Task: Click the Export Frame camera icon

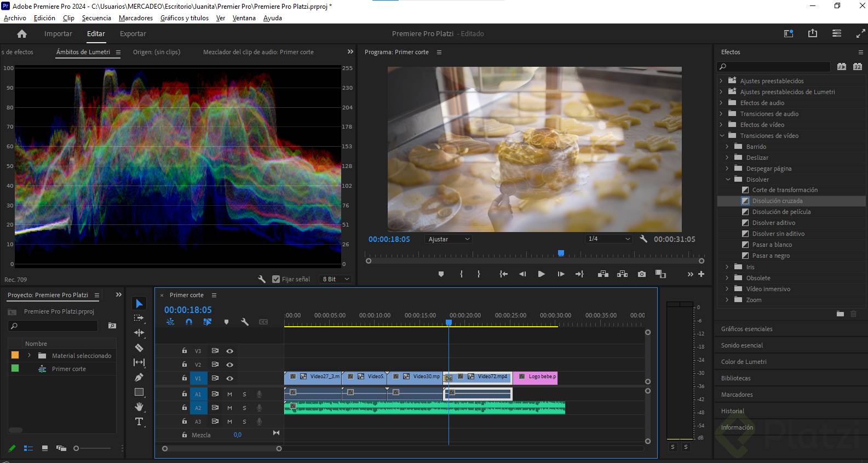Action: 641,274
